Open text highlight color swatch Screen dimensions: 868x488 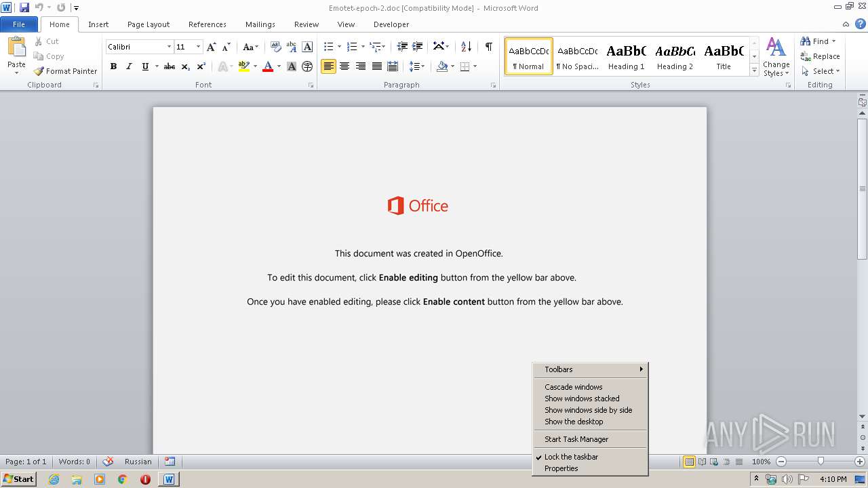pos(244,66)
